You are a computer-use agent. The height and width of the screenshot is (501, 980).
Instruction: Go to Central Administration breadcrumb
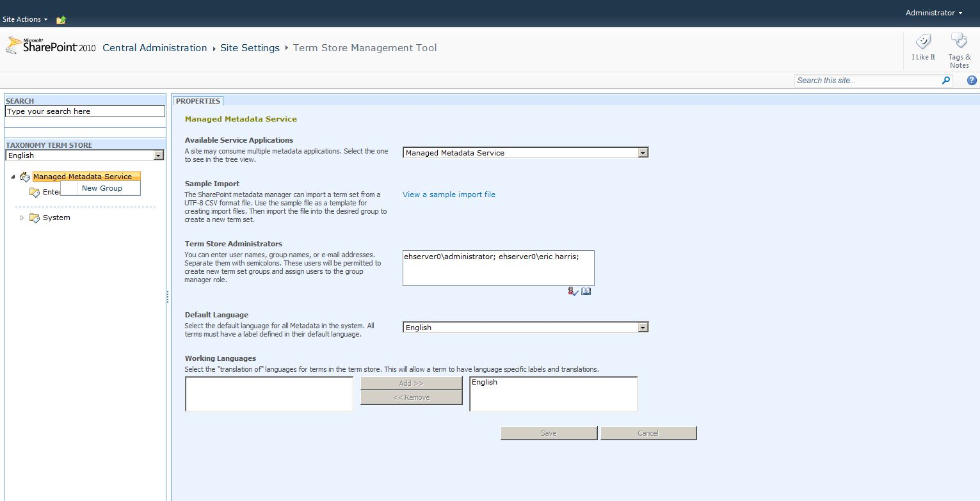coord(155,48)
